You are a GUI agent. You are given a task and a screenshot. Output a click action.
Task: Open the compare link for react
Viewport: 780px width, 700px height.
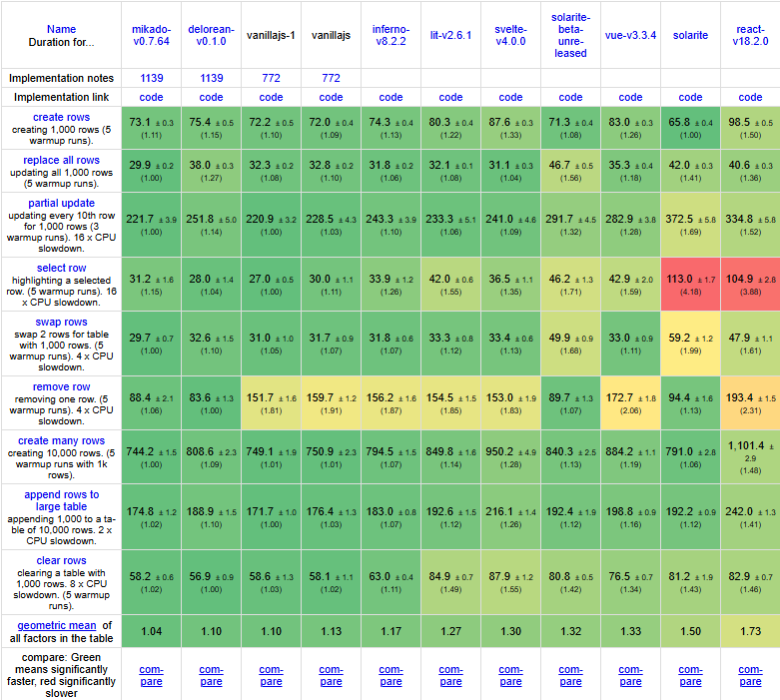[750, 676]
